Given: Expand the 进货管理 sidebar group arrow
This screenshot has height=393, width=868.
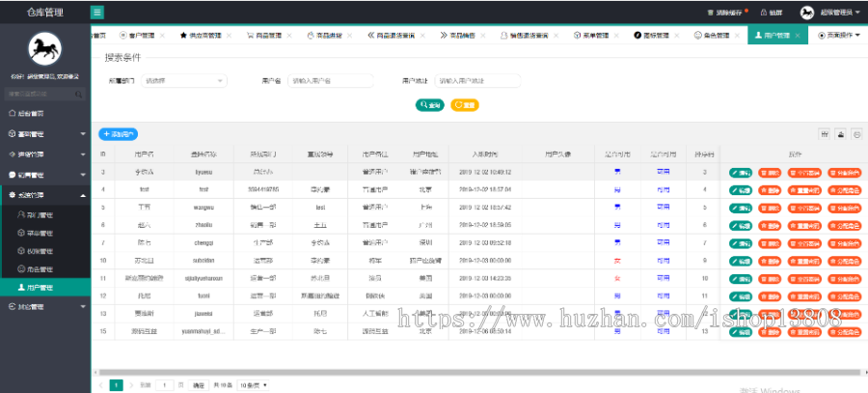Looking at the screenshot, I should (x=83, y=154).
